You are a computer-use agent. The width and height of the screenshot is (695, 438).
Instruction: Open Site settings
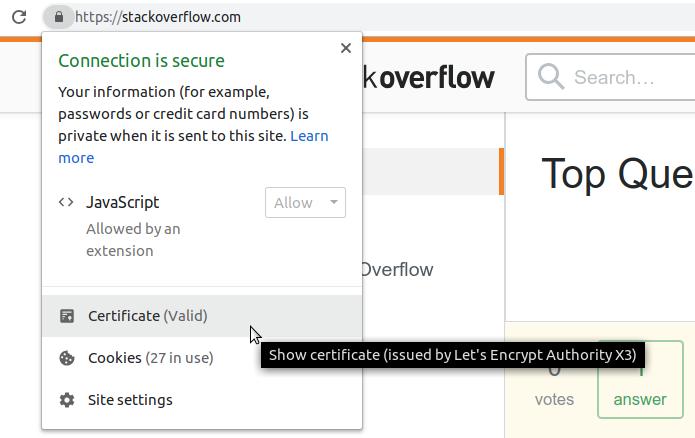pos(202,400)
